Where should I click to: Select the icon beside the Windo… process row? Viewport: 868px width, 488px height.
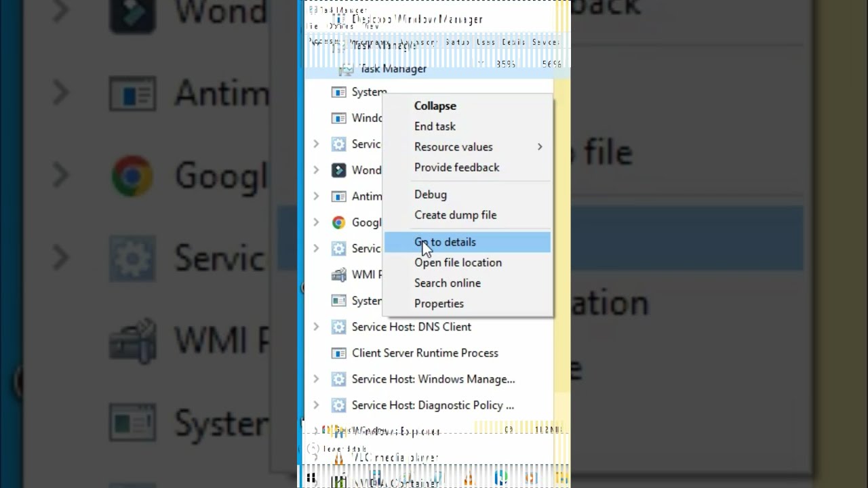338,118
